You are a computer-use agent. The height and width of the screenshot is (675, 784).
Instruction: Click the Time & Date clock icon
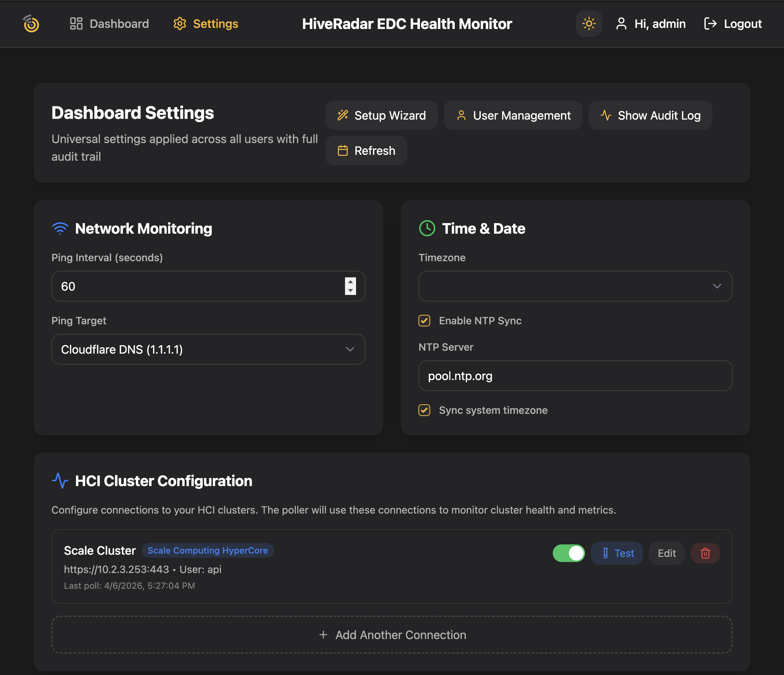(x=427, y=229)
